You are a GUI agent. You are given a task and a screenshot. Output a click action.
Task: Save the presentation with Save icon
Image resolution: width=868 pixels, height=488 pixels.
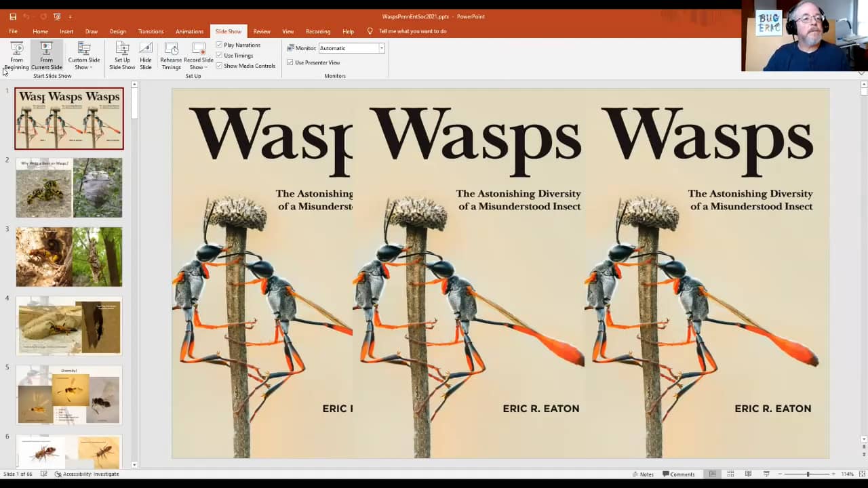(x=13, y=16)
